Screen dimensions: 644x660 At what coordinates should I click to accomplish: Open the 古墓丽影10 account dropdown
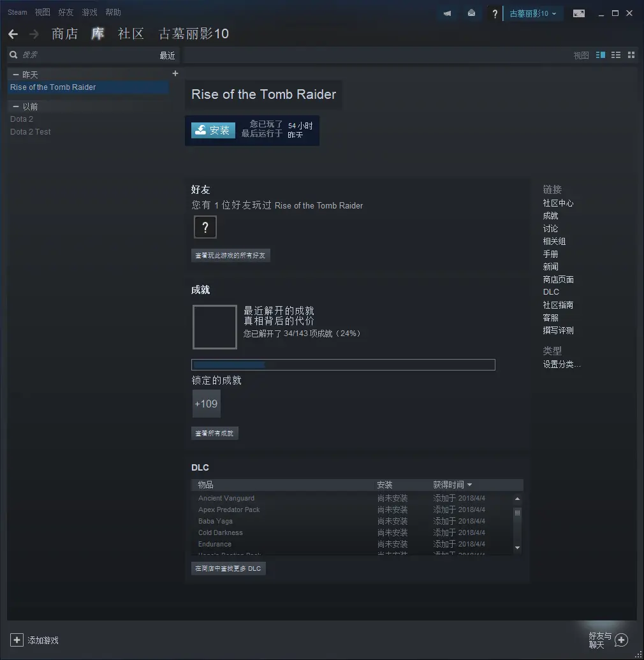click(x=533, y=13)
